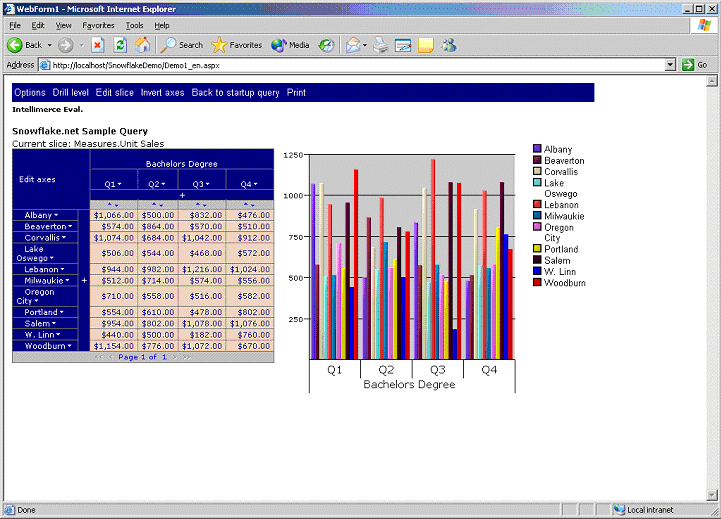Viewport: 721px width, 519px height.
Task: Stop page loading with red X icon
Action: click(97, 45)
